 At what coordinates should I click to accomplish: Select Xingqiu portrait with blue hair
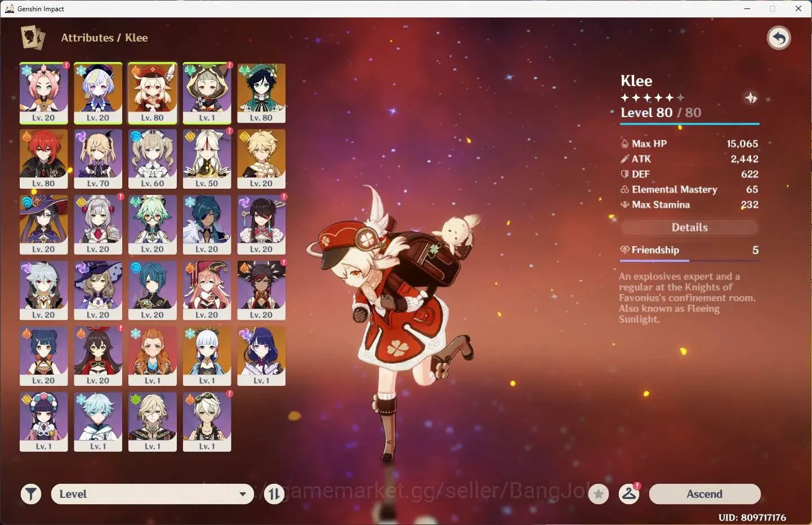point(152,291)
